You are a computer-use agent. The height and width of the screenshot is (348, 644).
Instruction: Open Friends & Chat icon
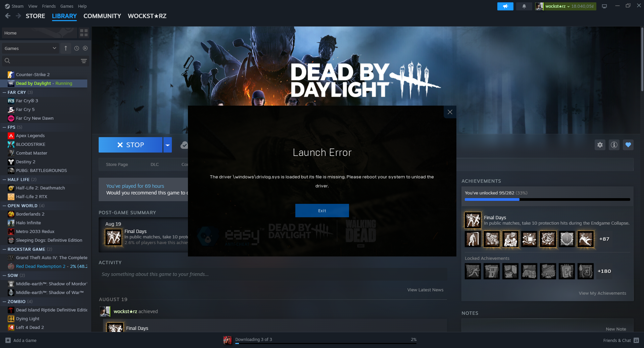(636, 340)
